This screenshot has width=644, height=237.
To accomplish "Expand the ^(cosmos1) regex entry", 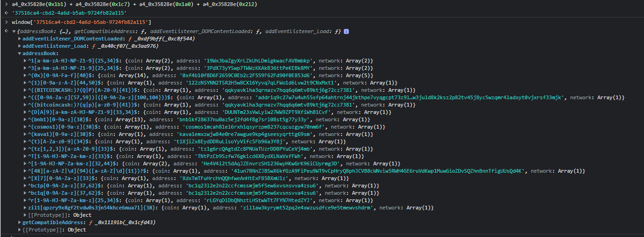I will coord(25,127).
